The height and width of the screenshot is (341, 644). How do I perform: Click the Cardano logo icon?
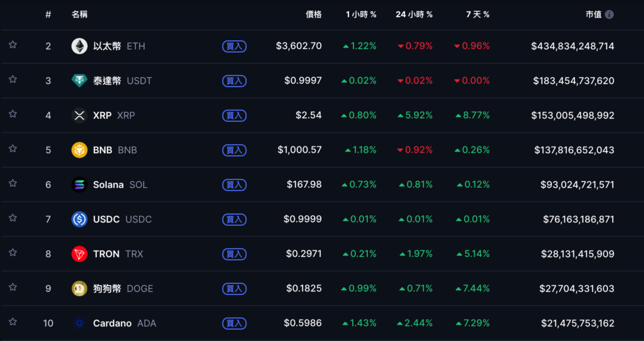79,323
